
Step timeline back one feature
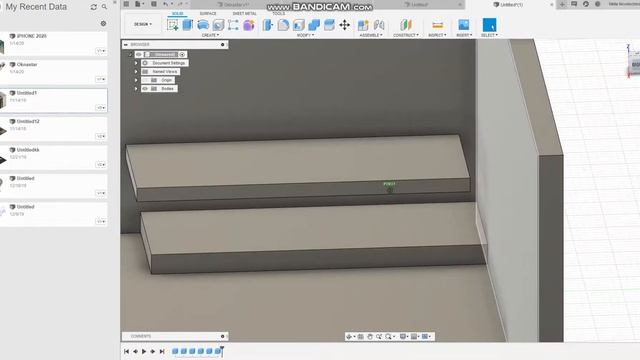click(x=135, y=351)
